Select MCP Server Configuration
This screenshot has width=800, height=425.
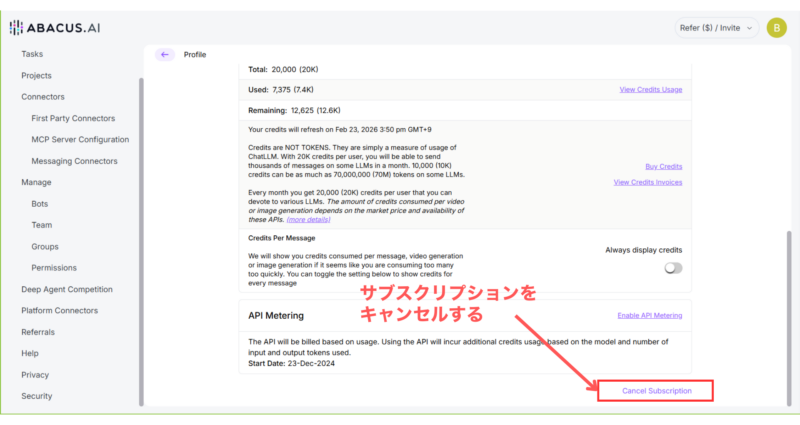point(80,139)
